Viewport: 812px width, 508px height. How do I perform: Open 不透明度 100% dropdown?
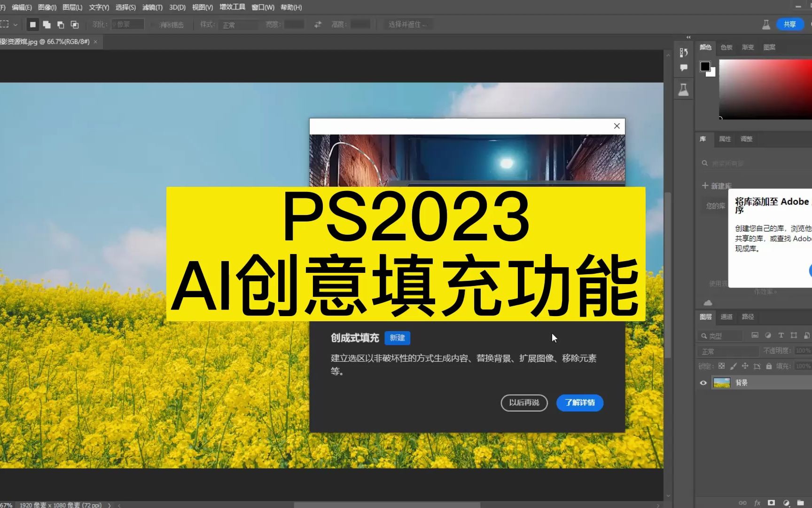tap(803, 350)
